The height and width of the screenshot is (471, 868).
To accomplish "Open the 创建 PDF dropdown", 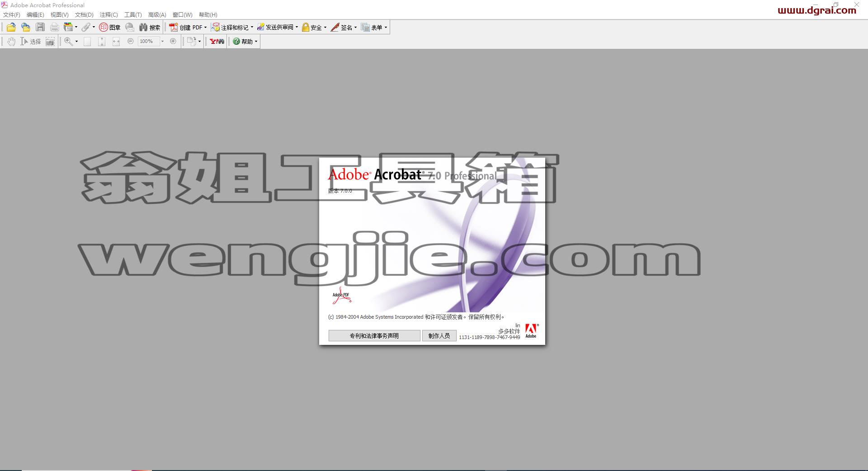I will click(188, 28).
